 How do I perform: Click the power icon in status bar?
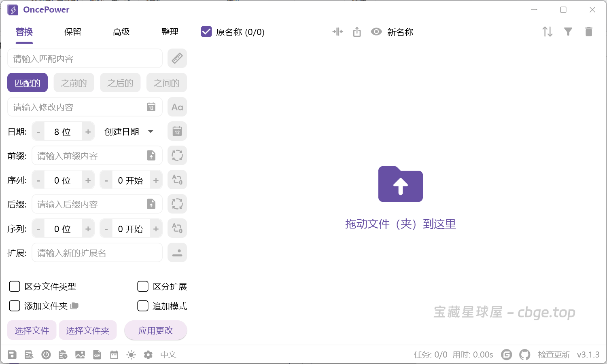[46, 355]
